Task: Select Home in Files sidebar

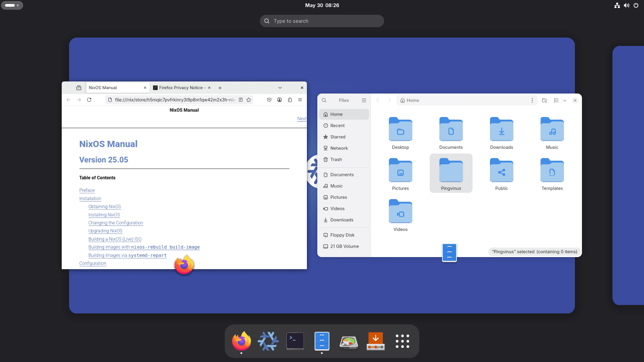Action: point(344,114)
